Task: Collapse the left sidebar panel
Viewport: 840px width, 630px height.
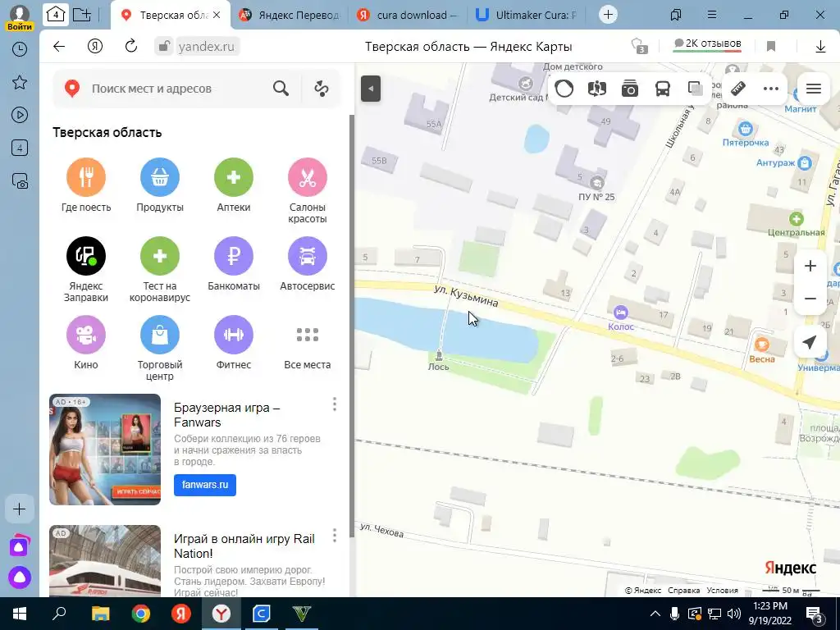Action: (x=371, y=89)
